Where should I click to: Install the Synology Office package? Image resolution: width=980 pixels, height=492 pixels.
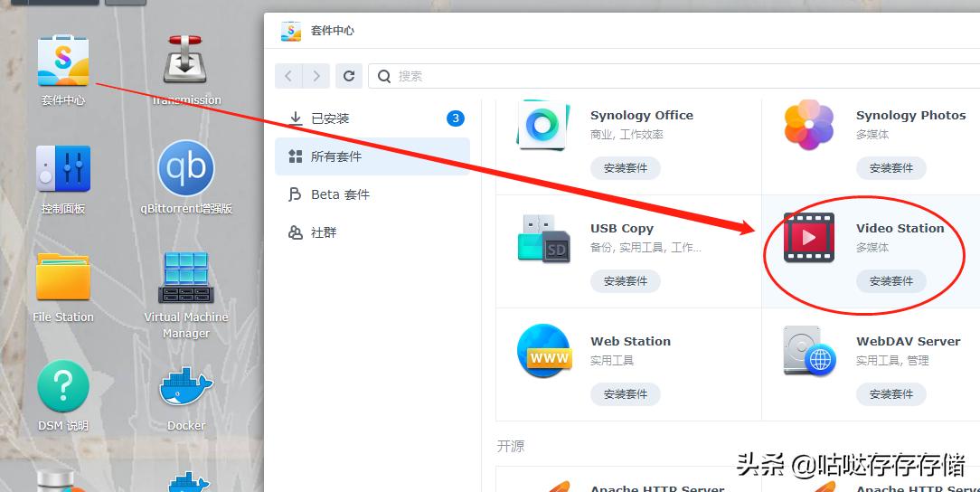[626, 168]
